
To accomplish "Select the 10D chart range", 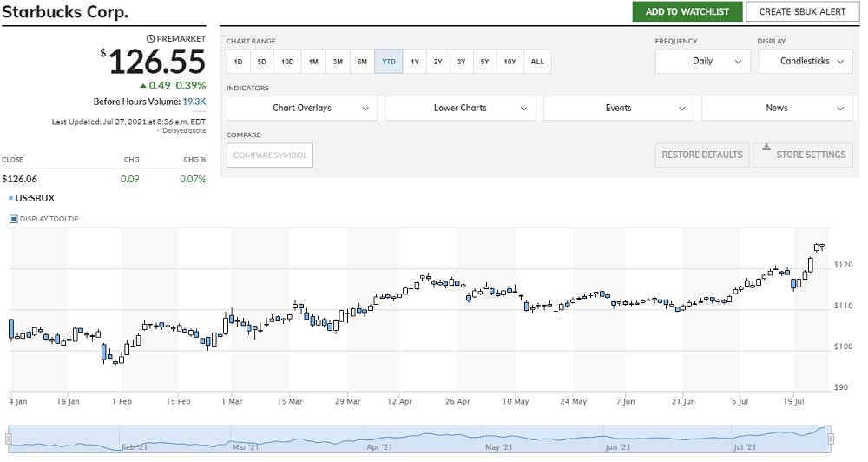I will point(287,62).
